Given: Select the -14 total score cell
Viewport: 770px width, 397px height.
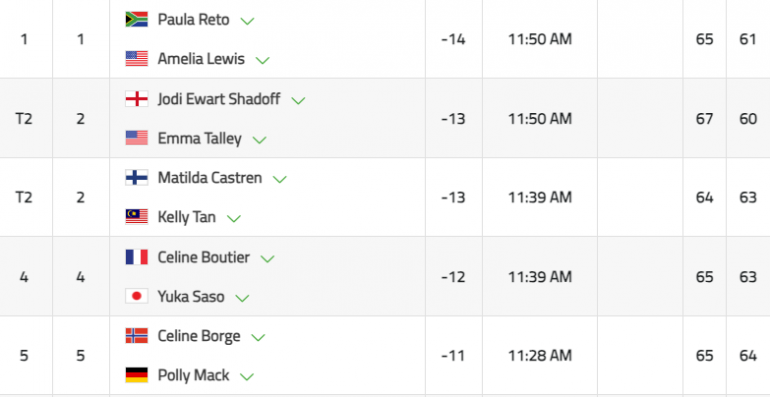Looking at the screenshot, I should click(x=453, y=39).
